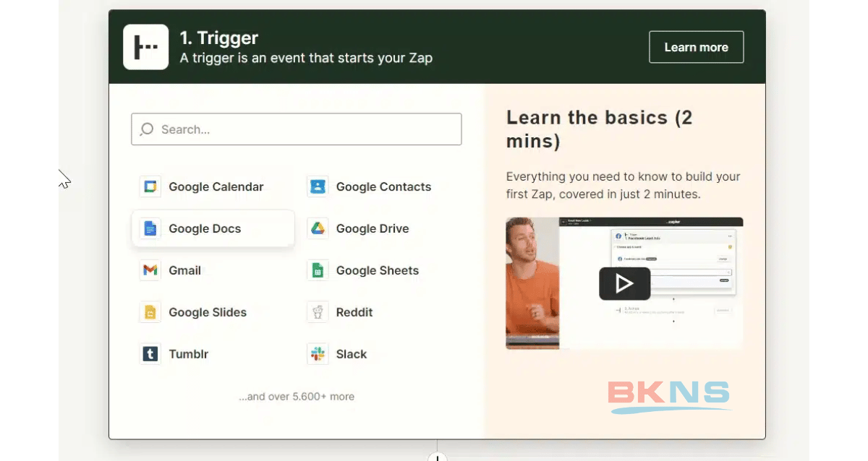Pick the Google Slides icon
Viewport: 868px width, 461px height.
pos(150,313)
